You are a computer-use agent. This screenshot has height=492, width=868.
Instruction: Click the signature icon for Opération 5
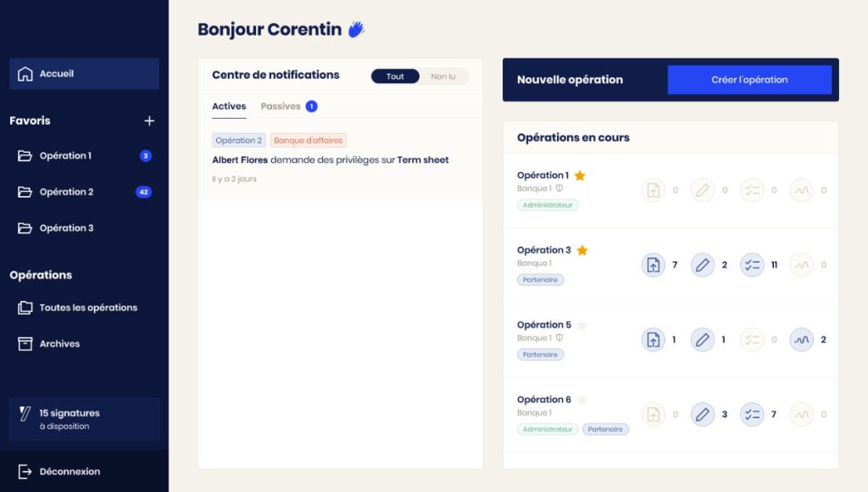coord(802,339)
